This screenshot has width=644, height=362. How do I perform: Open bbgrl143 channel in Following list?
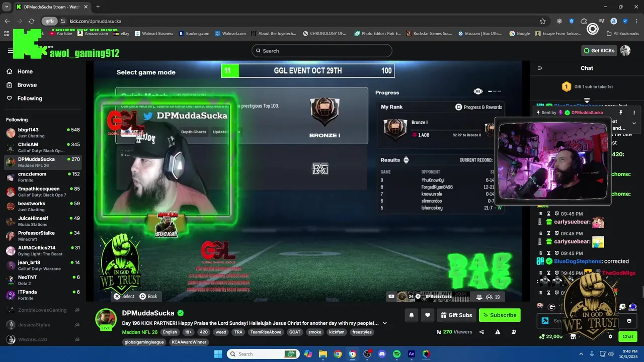coord(43,133)
